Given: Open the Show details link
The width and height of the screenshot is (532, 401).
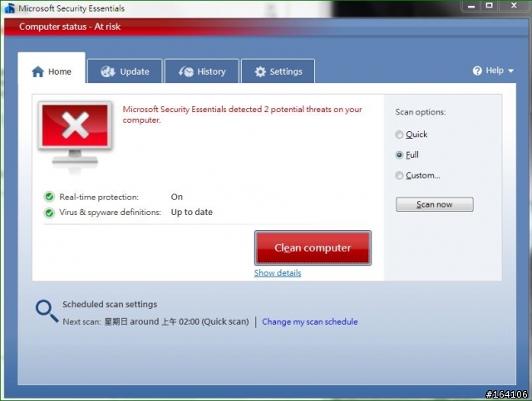Looking at the screenshot, I should (x=278, y=273).
